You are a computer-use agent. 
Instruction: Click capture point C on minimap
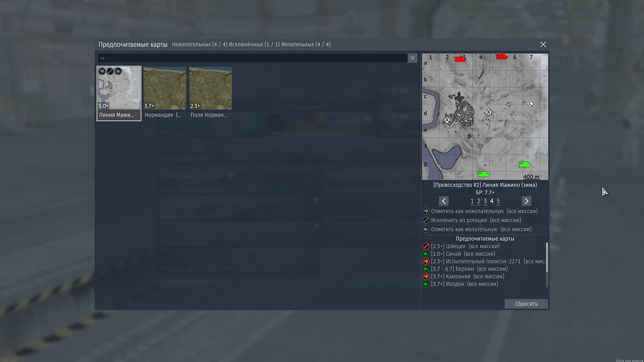(530, 104)
